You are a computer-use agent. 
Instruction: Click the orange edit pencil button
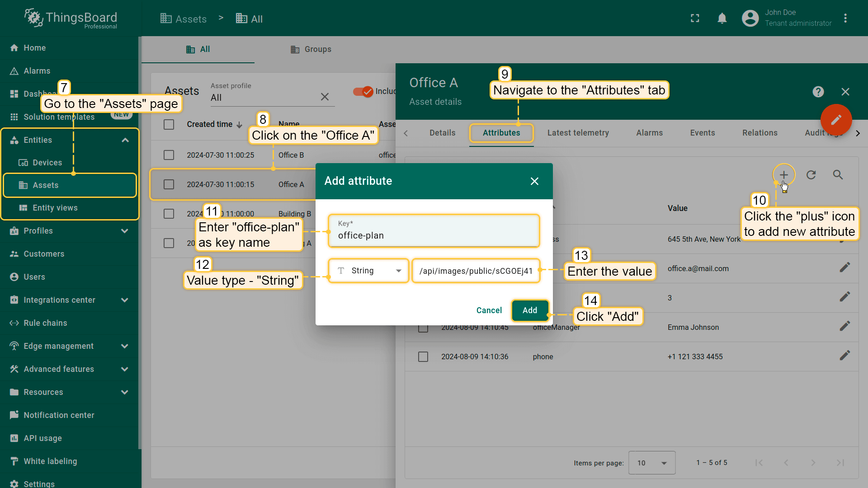click(836, 120)
